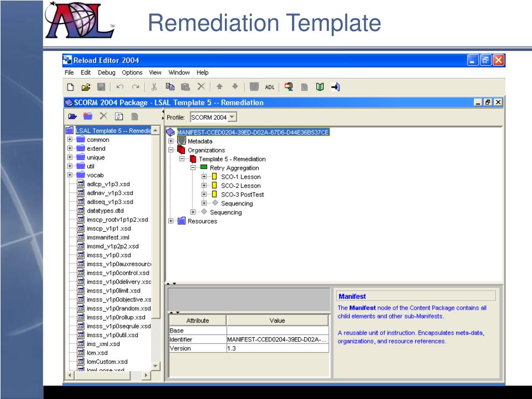Expand the extend folder
This screenshot has height=399, width=532.
pyautogui.click(x=70, y=148)
